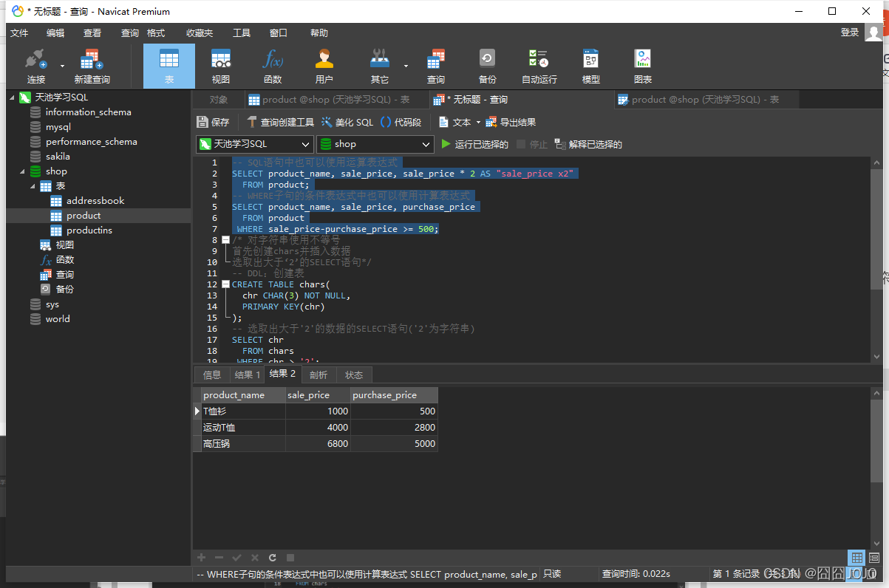
Task: Open the 自动运行 (Automation) toolbar icon
Action: 539,66
